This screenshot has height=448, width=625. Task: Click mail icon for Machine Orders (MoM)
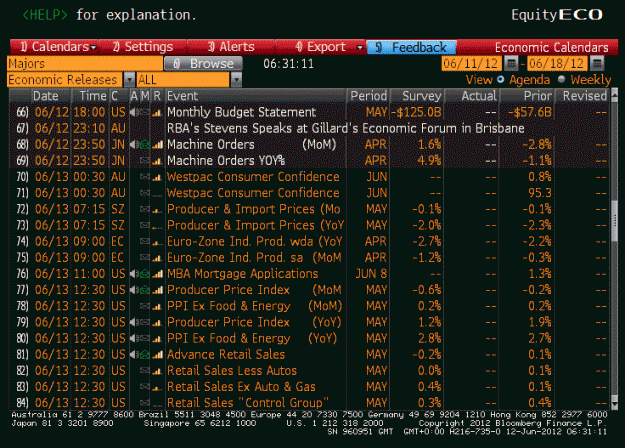pos(145,145)
